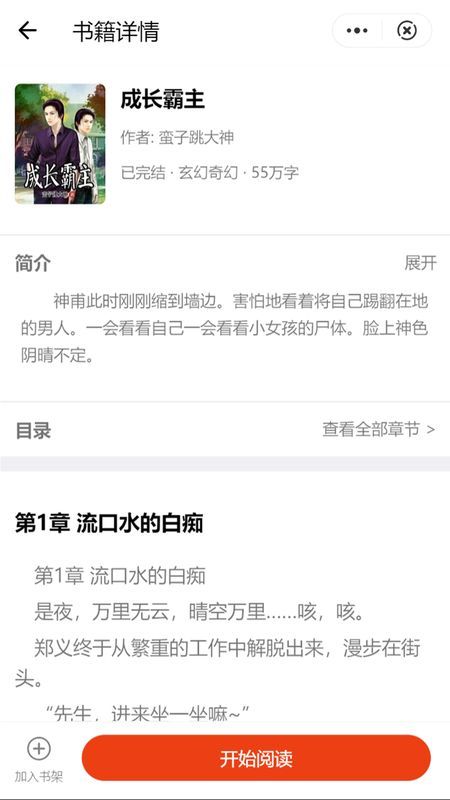Close the mini program via circled X
The image size is (450, 800).
(407, 31)
